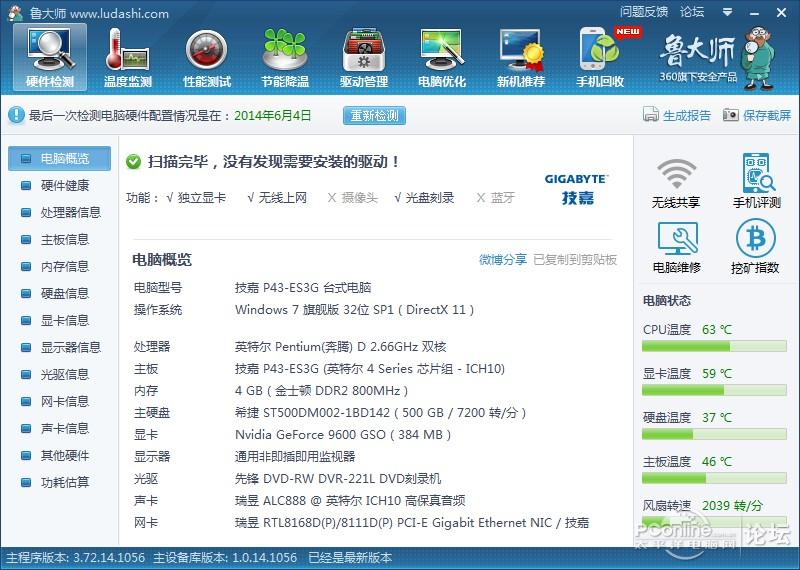The image size is (800, 570).
Task: Open the 新机推荐 new PC recommendations
Action: pyautogui.click(x=521, y=57)
